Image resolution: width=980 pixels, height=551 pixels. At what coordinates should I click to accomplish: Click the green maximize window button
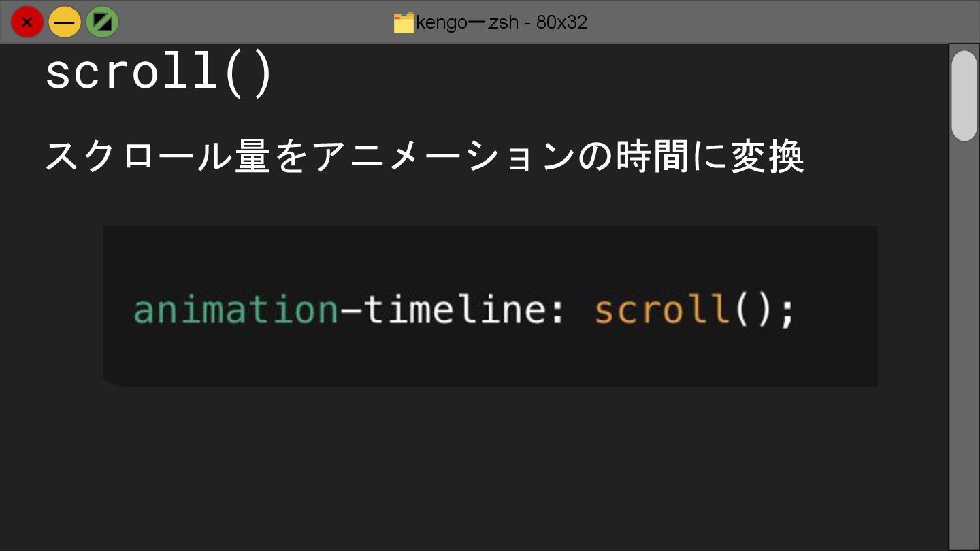tap(103, 22)
